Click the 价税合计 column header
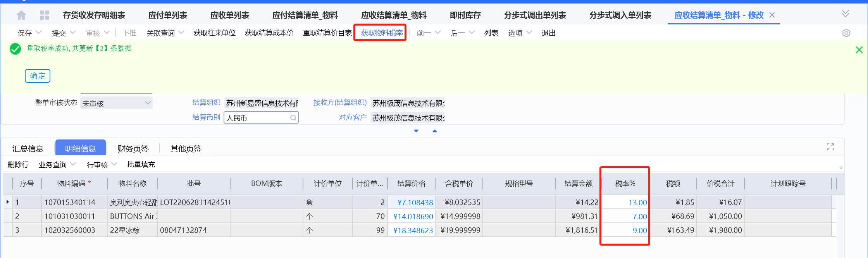This screenshot has width=868, height=258. tap(720, 183)
